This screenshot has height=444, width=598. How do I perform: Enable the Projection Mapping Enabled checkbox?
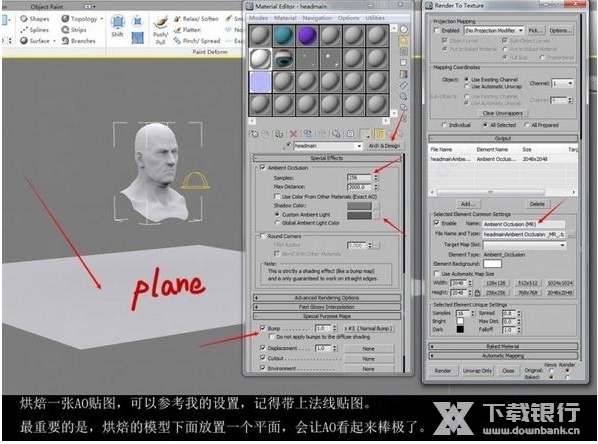(437, 30)
